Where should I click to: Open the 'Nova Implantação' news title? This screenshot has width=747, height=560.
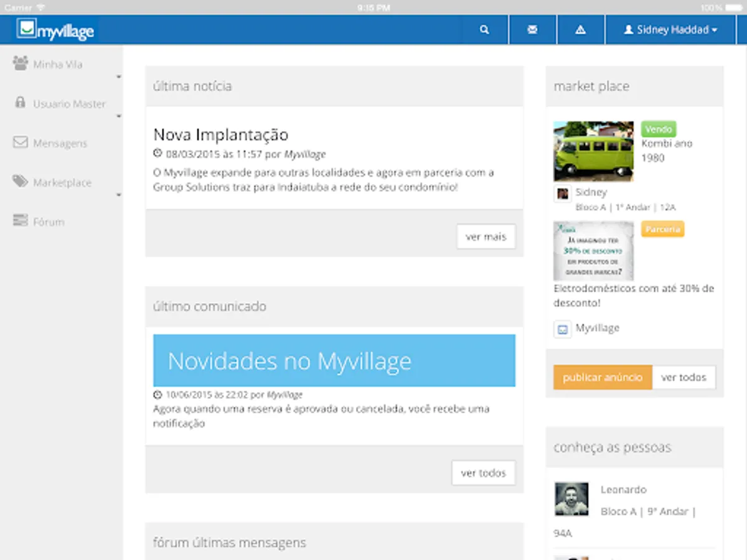pyautogui.click(x=221, y=134)
